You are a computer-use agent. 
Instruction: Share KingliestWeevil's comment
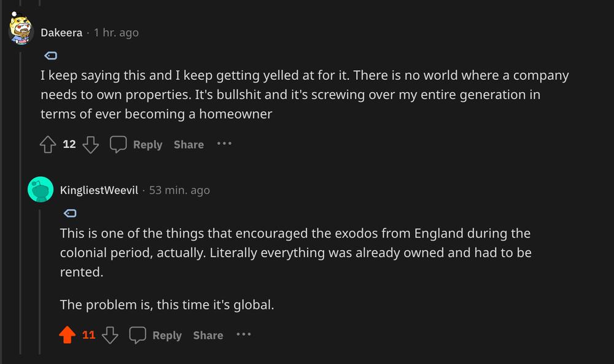208,335
